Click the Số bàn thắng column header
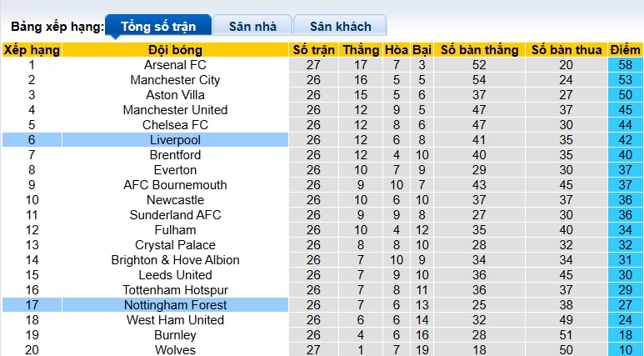 coord(479,50)
